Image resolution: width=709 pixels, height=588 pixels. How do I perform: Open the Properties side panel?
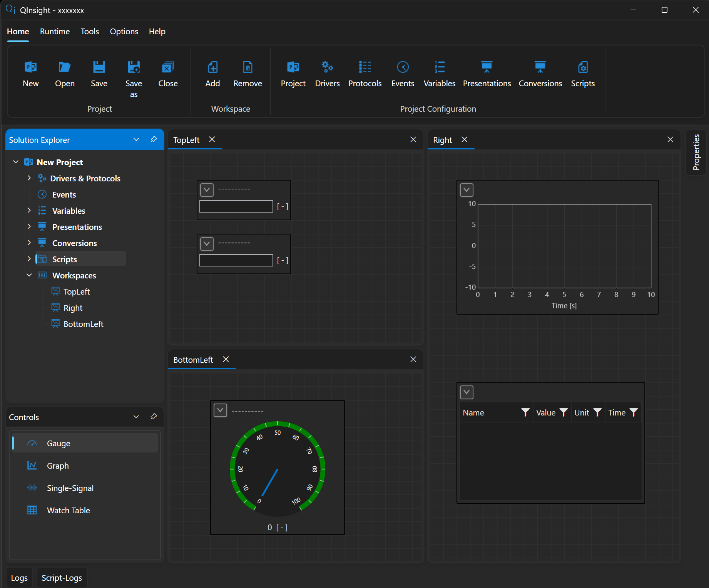click(x=696, y=152)
